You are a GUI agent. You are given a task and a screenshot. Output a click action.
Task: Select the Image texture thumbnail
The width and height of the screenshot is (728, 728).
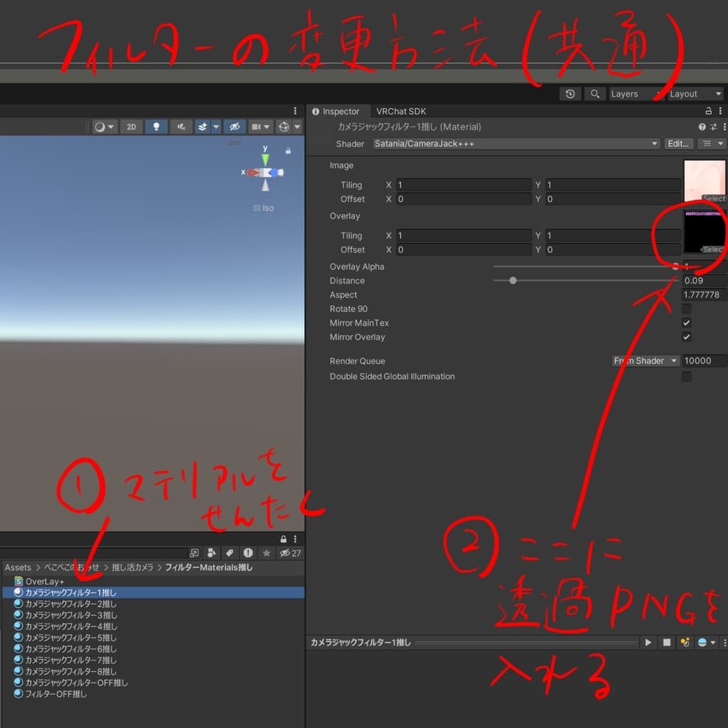tap(705, 181)
